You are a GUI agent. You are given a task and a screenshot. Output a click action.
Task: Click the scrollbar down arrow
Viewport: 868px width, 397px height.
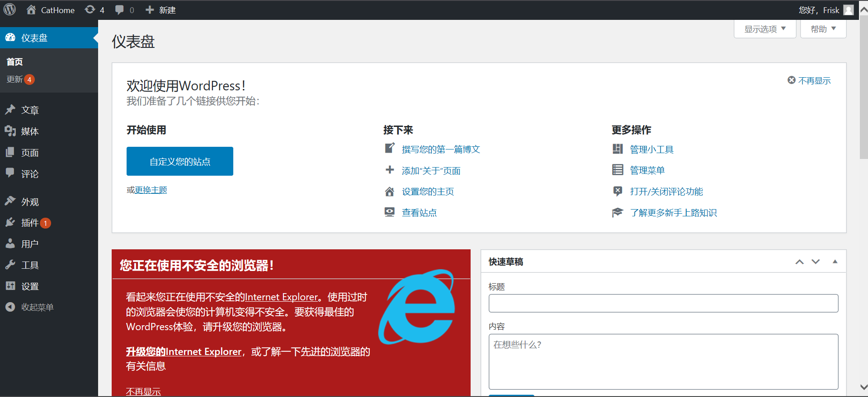tap(863, 387)
